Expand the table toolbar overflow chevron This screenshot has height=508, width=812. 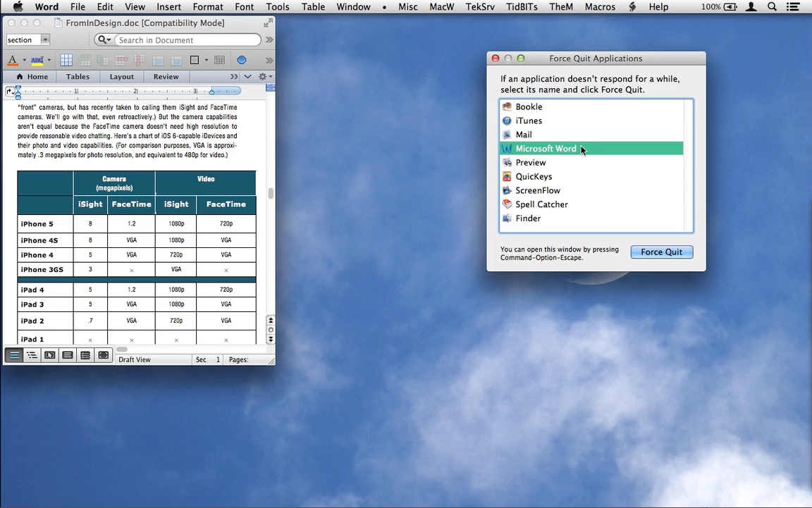click(269, 60)
